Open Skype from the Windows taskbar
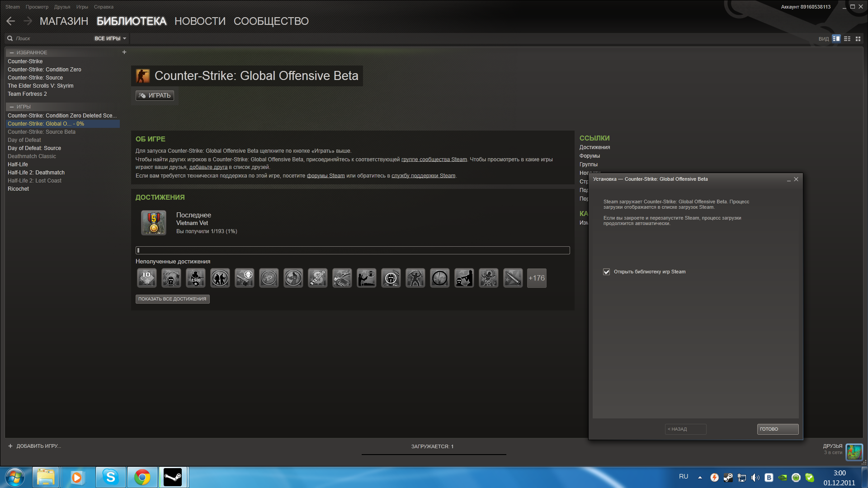Image resolution: width=868 pixels, height=488 pixels. point(110,477)
